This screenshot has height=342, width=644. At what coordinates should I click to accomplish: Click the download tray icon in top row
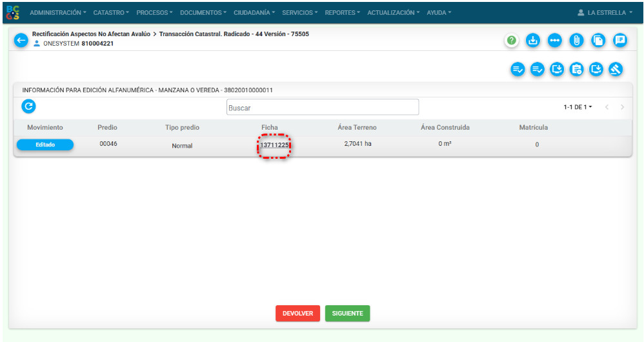pos(532,40)
